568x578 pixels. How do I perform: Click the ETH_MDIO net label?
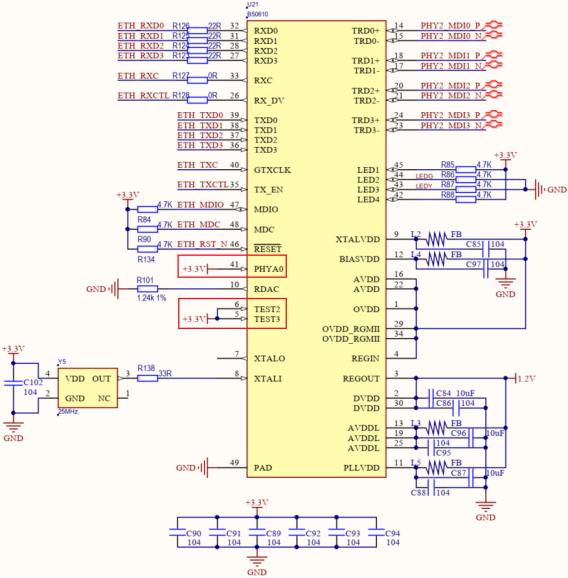(x=201, y=205)
